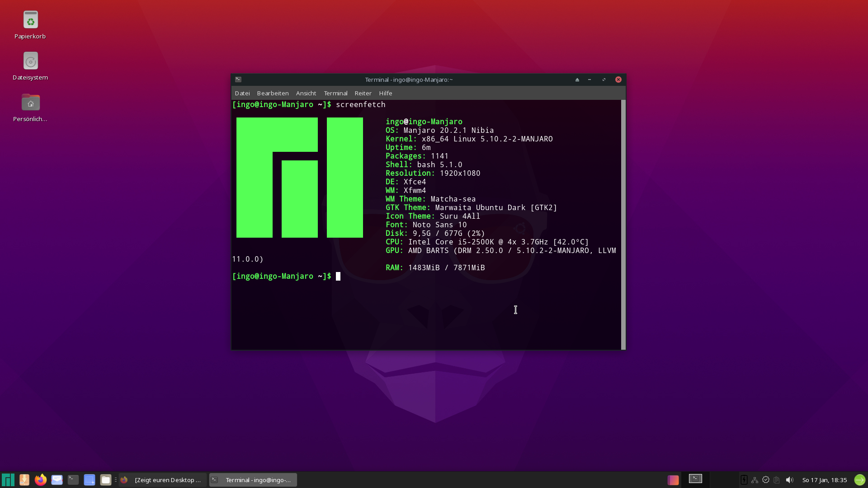Click the volume speaker icon
This screenshot has width=868, height=488.
(x=789, y=480)
